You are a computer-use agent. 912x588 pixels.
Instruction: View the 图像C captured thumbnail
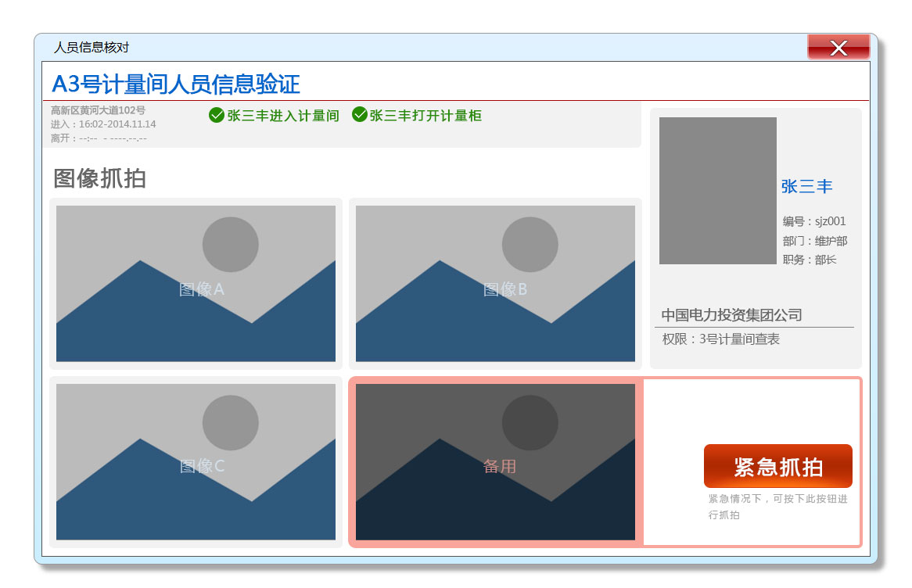click(196, 461)
